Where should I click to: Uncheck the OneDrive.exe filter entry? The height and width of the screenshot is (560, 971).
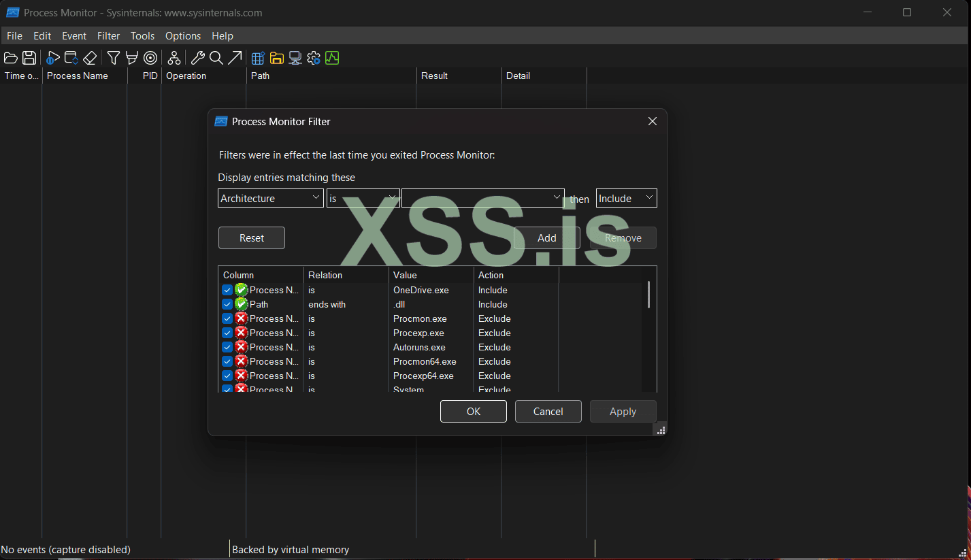[227, 290]
